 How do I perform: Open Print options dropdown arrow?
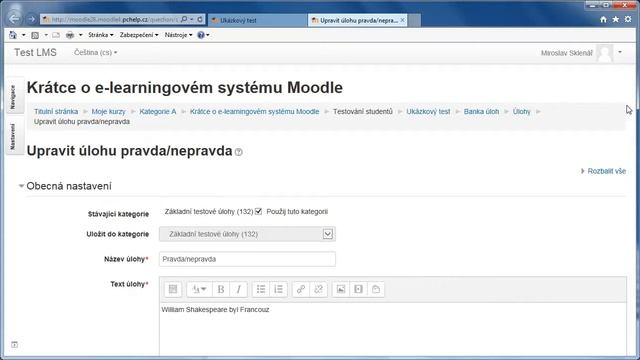[x=80, y=35]
